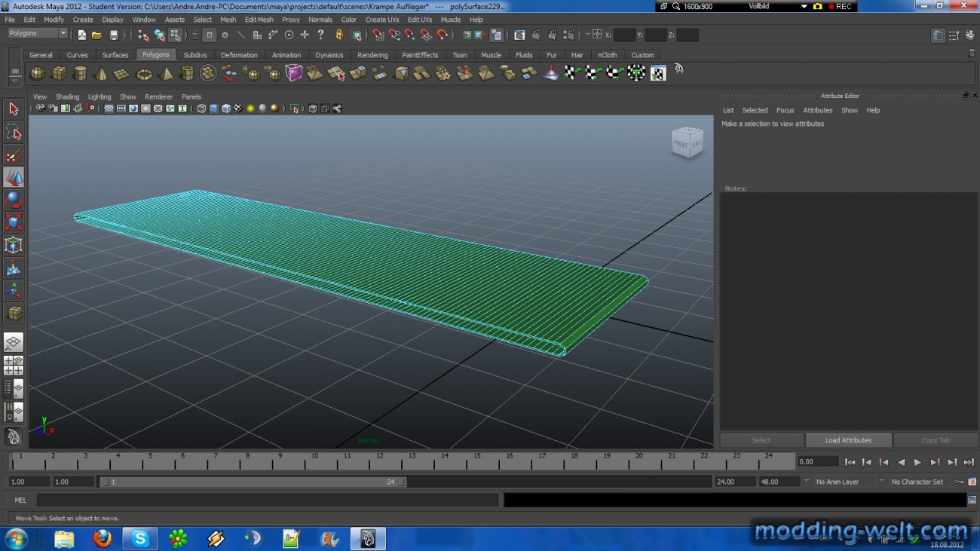The width and height of the screenshot is (980, 551).
Task: Activate the Show Manipulator tool
Action: pos(14,290)
